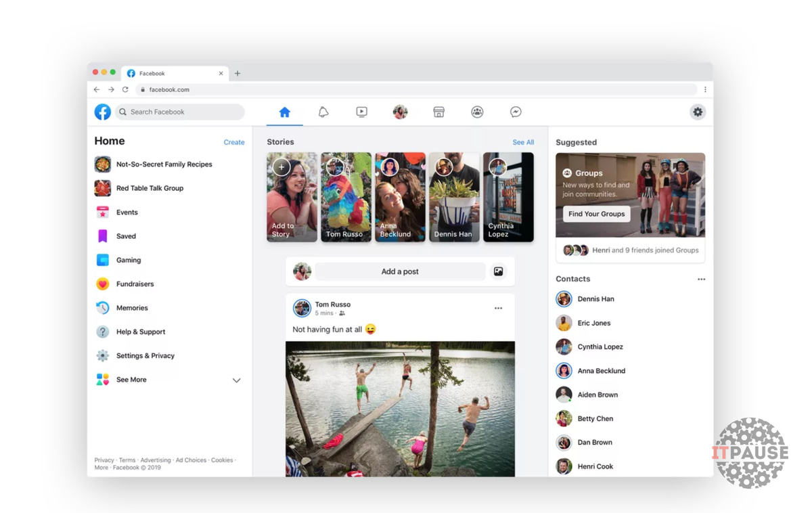This screenshot has height=513, width=812.
Task: Click the Add a post field
Action: (x=400, y=271)
